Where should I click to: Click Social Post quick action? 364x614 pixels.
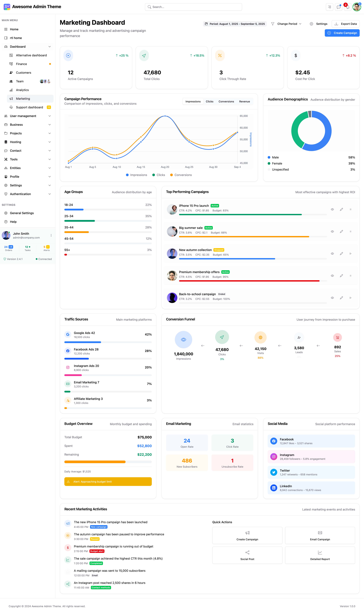click(x=247, y=555)
